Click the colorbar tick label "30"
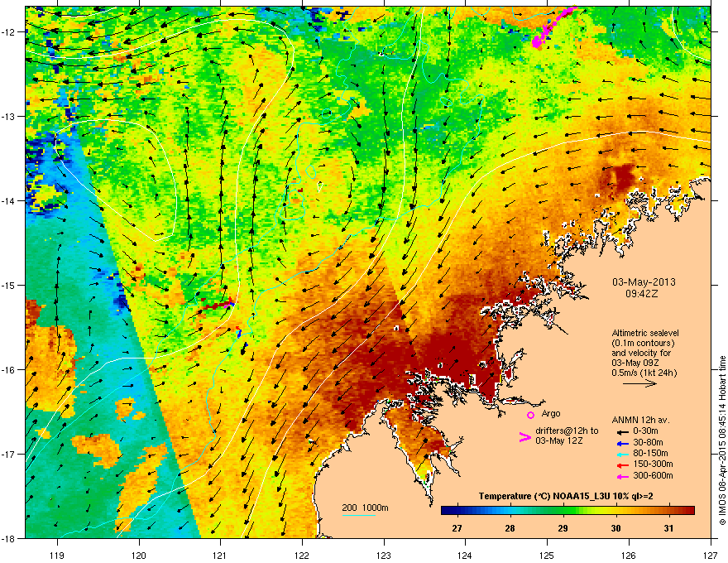 coord(615,528)
